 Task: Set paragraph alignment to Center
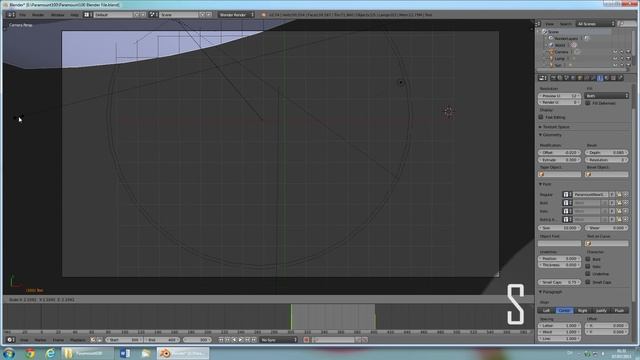(564, 310)
